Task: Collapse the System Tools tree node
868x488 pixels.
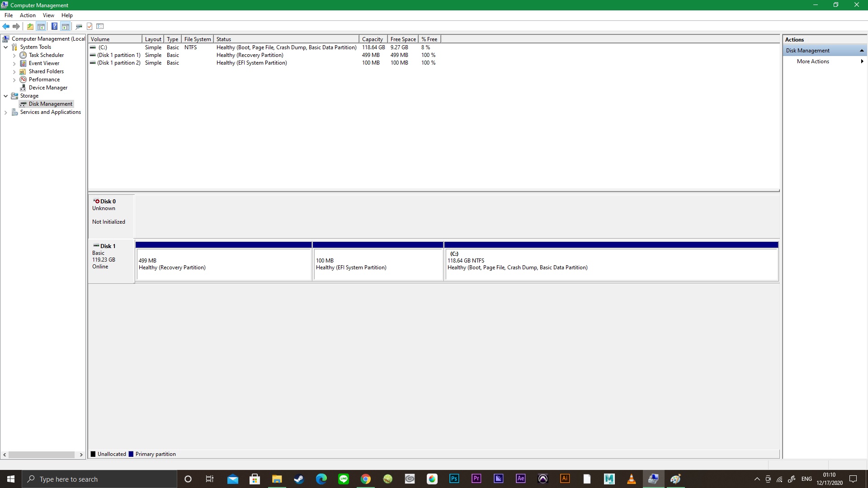Action: [x=5, y=47]
